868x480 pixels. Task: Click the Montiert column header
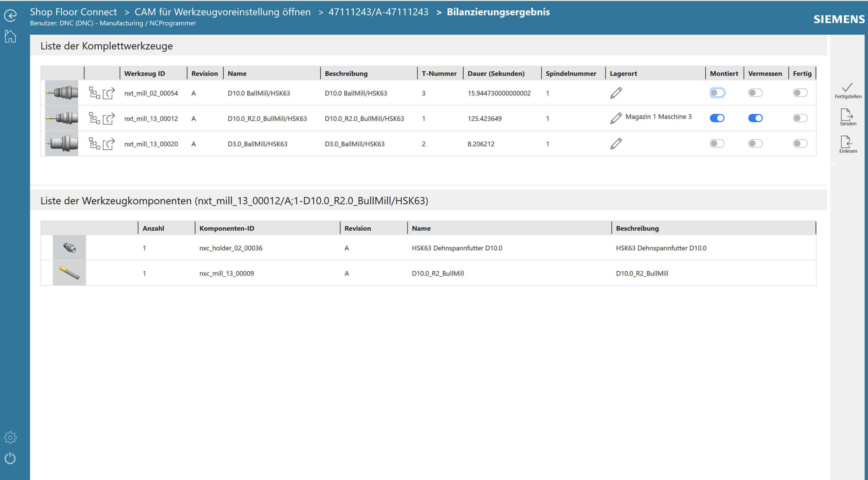pos(724,74)
